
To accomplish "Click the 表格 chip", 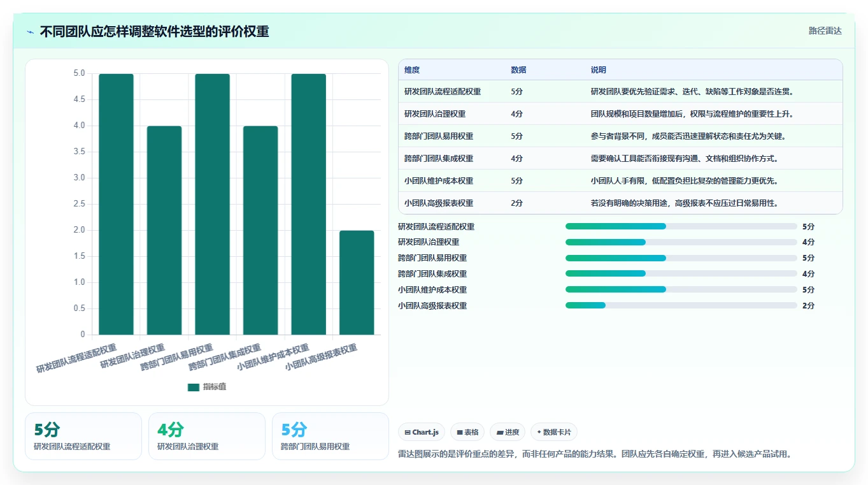I will 467,432.
